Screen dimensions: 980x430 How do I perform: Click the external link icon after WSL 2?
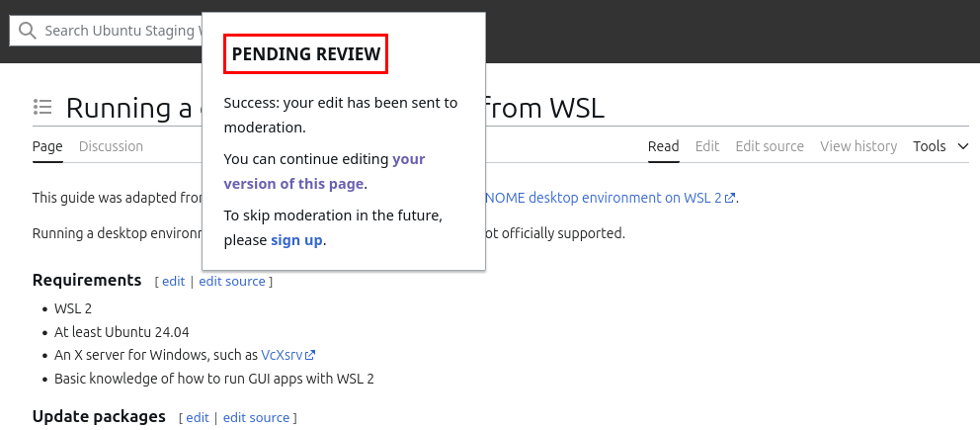(x=730, y=198)
